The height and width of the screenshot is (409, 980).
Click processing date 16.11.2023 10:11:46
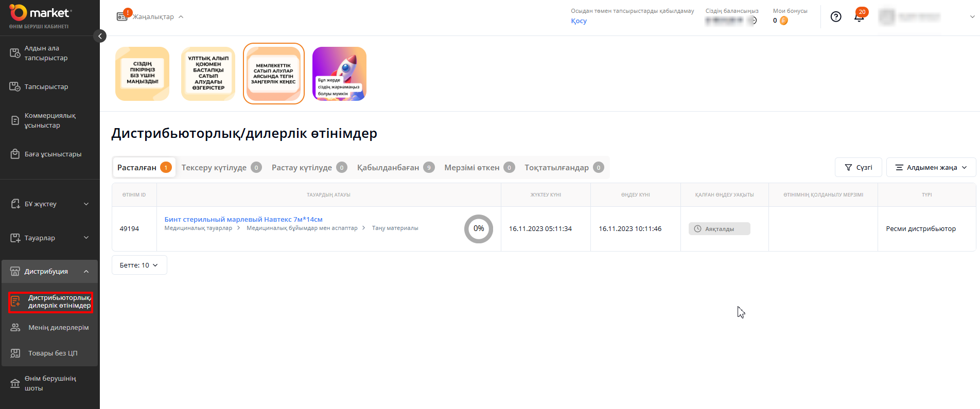630,229
